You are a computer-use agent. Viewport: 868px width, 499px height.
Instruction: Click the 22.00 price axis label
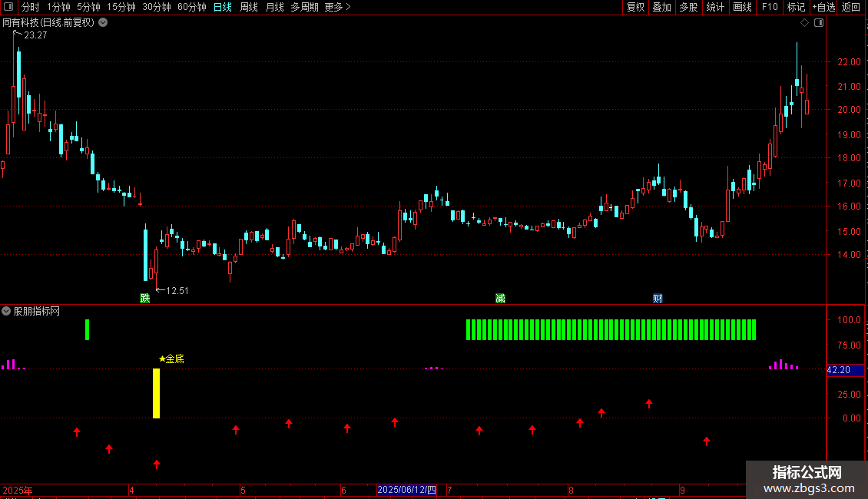pyautogui.click(x=849, y=62)
